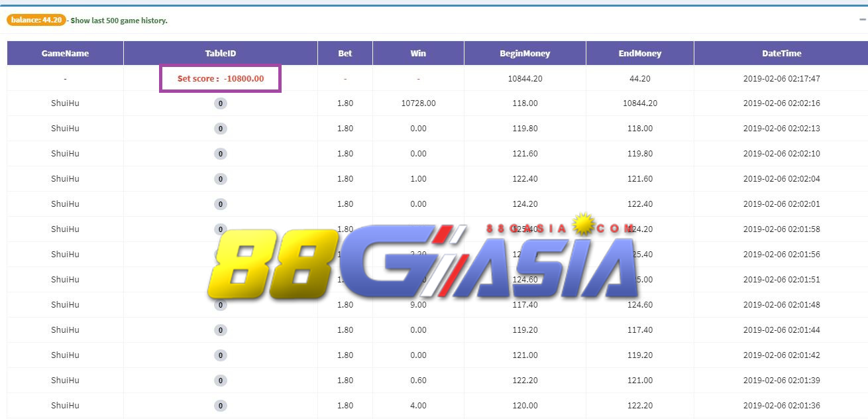868x419 pixels.
Task: Click TableID badge 0 in the 02:02:01 row
Action: click(x=221, y=204)
